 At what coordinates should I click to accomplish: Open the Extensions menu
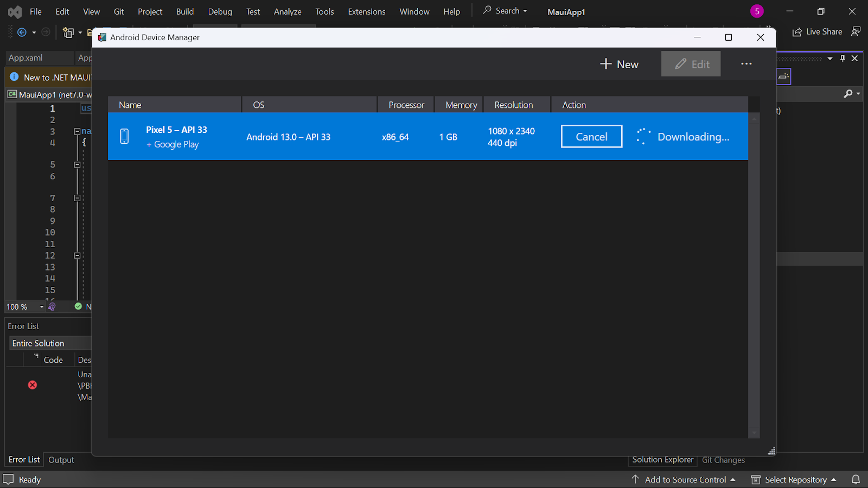pos(367,11)
